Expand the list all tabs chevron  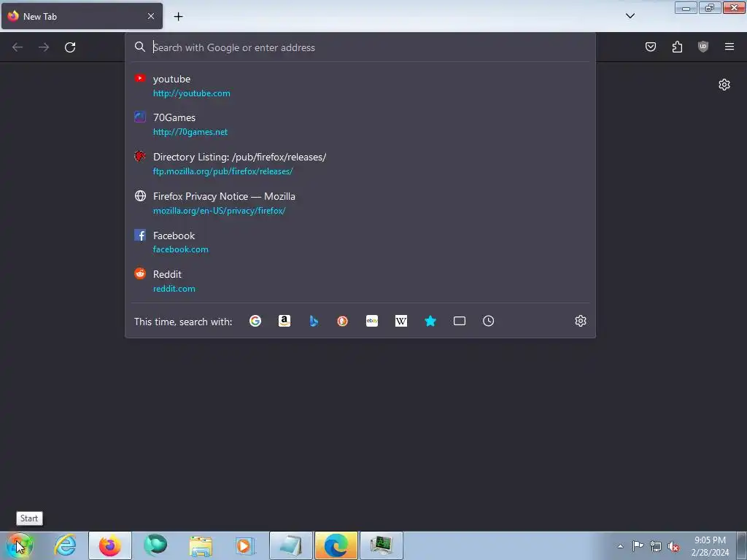click(630, 16)
